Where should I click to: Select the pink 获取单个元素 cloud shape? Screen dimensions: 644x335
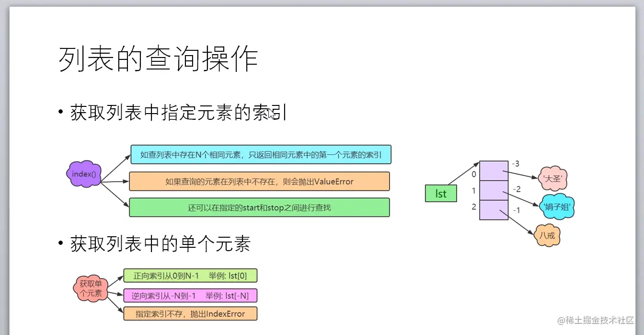(x=91, y=289)
